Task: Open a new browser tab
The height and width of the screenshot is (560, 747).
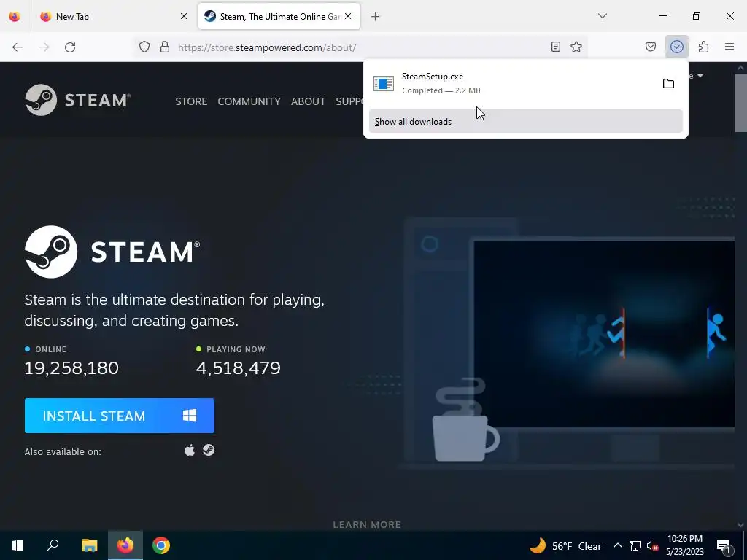Action: click(x=376, y=17)
